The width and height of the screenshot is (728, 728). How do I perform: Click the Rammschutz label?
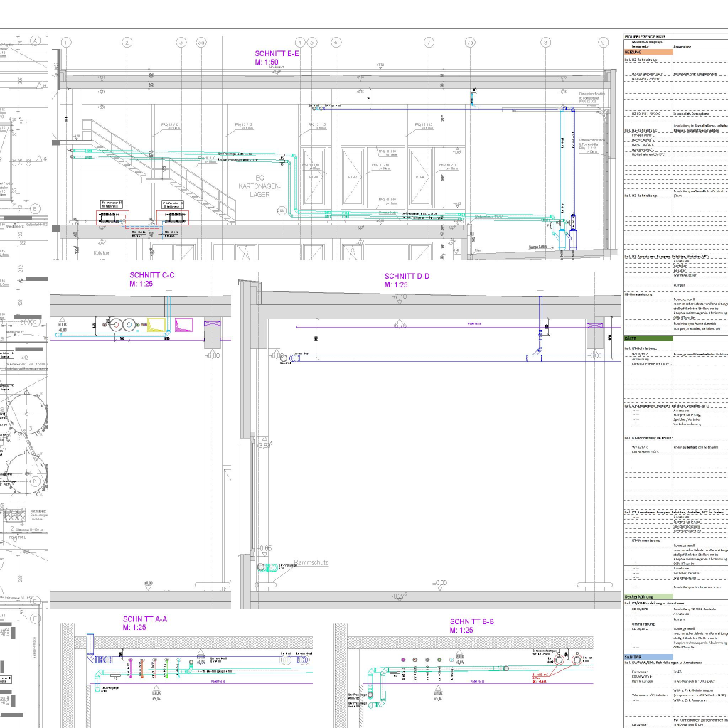(311, 562)
